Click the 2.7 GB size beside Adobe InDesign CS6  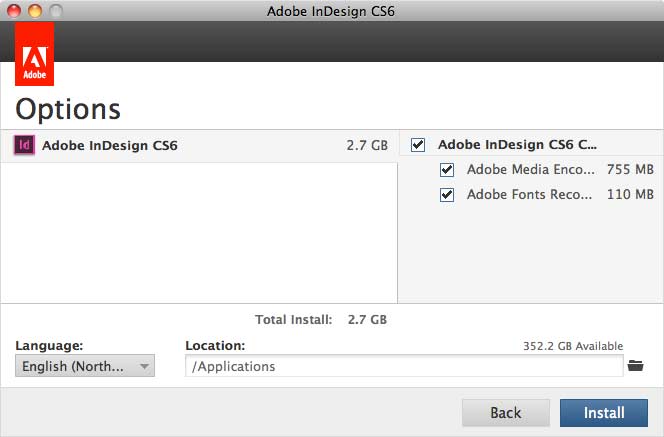click(367, 146)
